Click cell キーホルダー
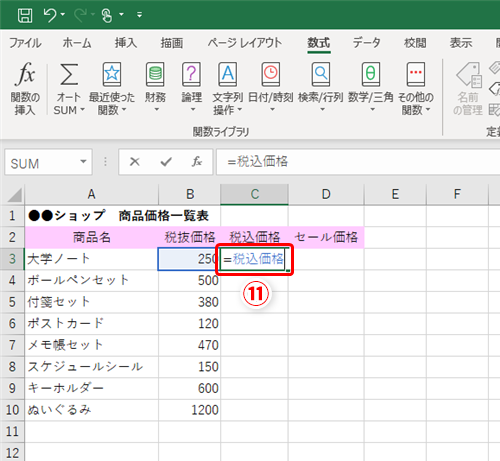This screenshot has width=500, height=461. pos(92,389)
